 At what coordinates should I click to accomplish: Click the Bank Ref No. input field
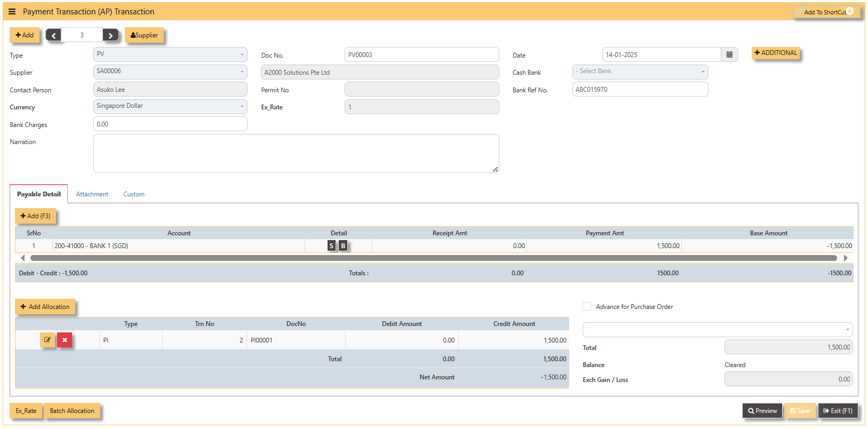[x=640, y=89]
